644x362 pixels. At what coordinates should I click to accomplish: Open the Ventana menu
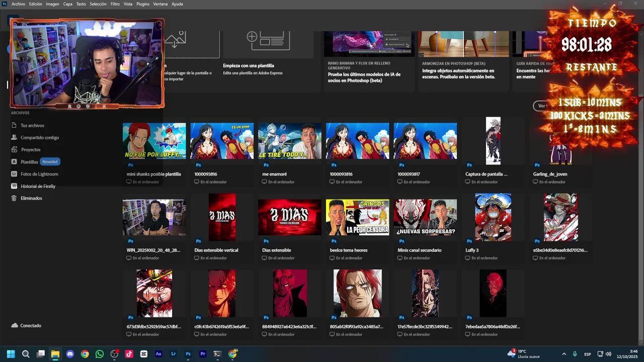coord(160,4)
